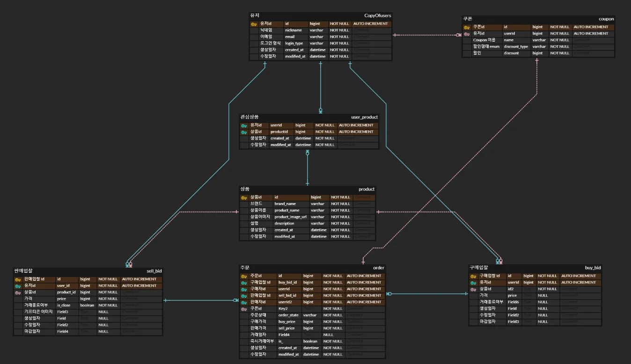631x364 pixels.
Task: Click the pink key icon for 상품id in sell_bid
Action: click(17, 292)
